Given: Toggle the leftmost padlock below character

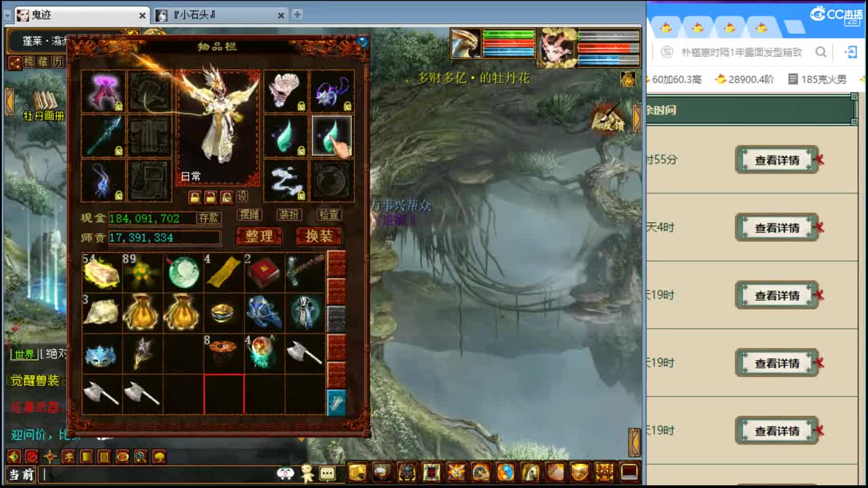Looking at the screenshot, I should click(195, 197).
